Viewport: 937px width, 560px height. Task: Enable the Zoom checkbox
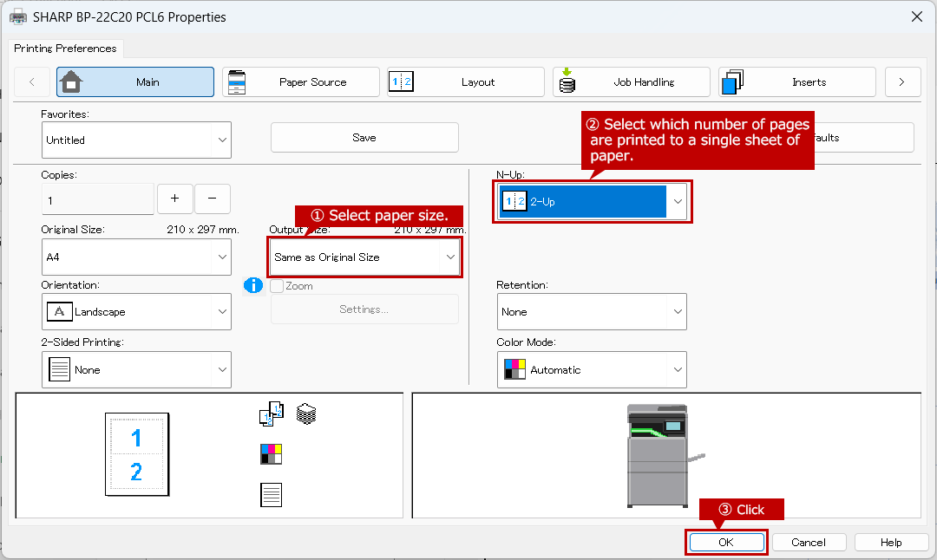coord(277,286)
